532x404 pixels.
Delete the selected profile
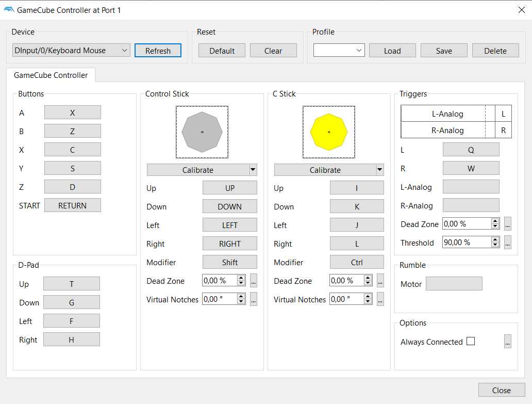[495, 50]
